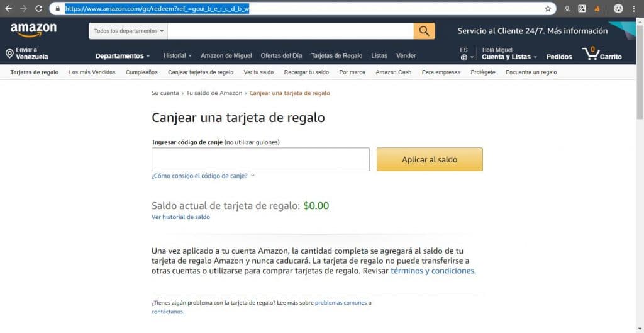The width and height of the screenshot is (644, 333).
Task: Open the ES language globe selector
Action: point(467,54)
